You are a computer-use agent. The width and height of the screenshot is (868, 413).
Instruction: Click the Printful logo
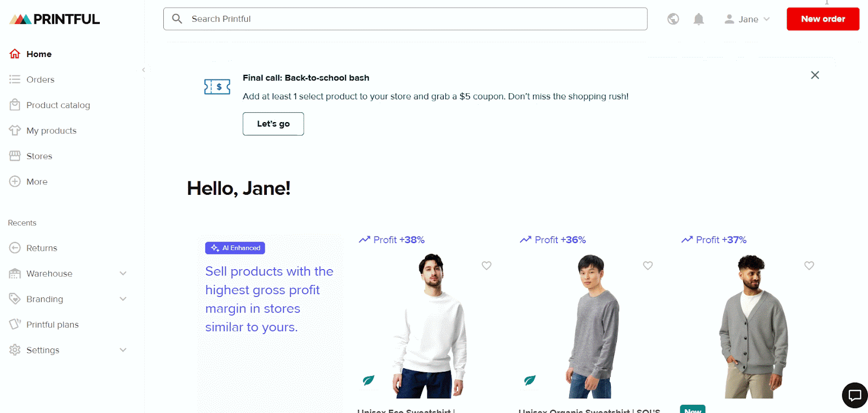pyautogui.click(x=55, y=20)
